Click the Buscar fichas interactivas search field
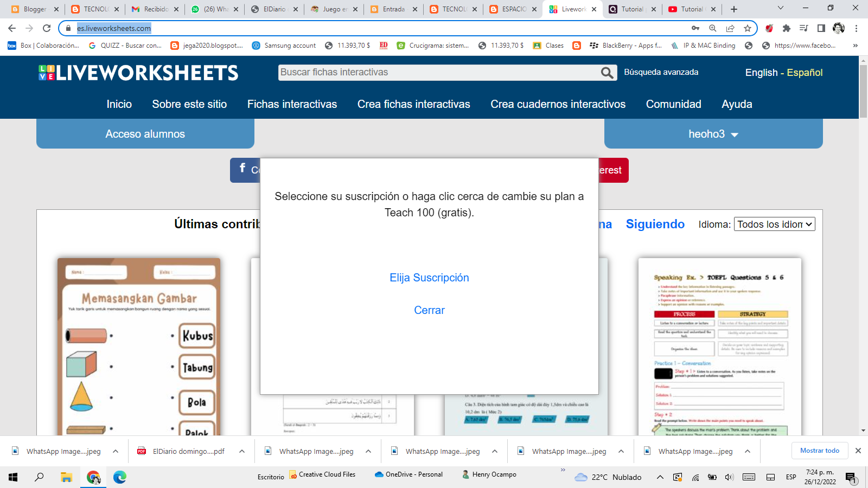 pyautogui.click(x=439, y=73)
